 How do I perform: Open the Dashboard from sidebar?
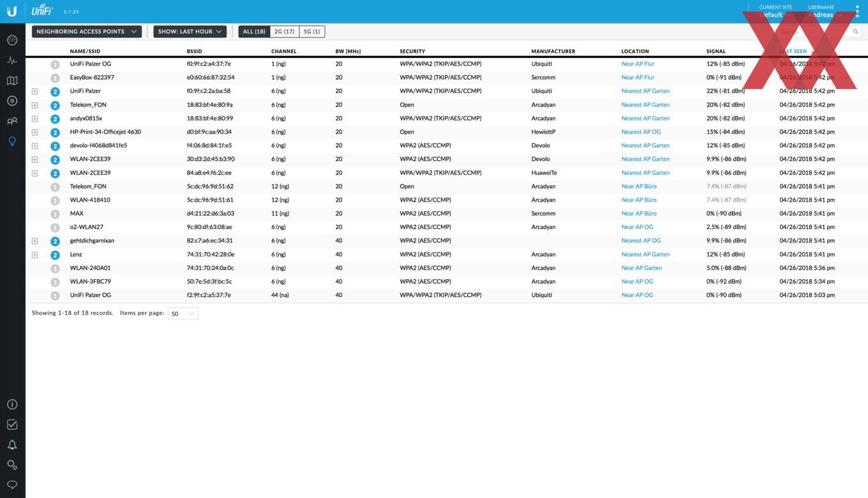pyautogui.click(x=12, y=40)
